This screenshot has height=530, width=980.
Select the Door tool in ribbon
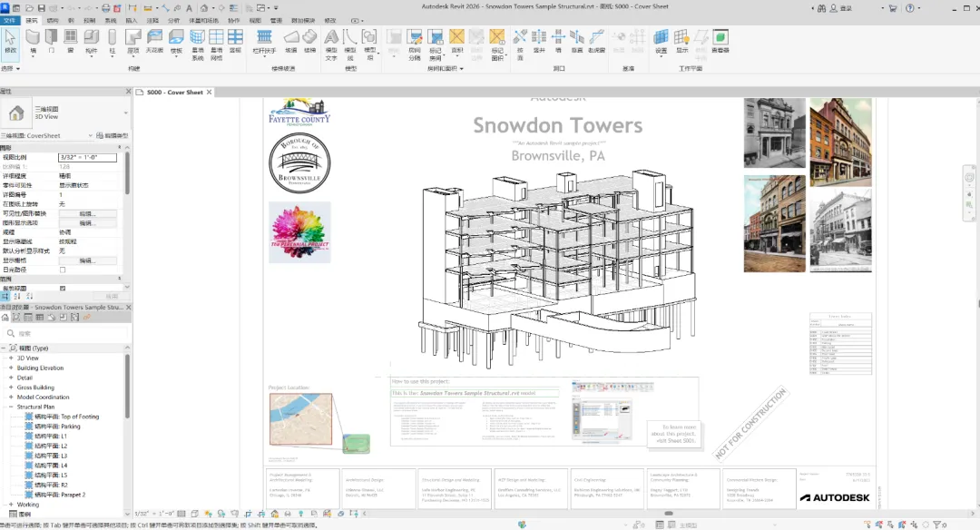pyautogui.click(x=51, y=41)
